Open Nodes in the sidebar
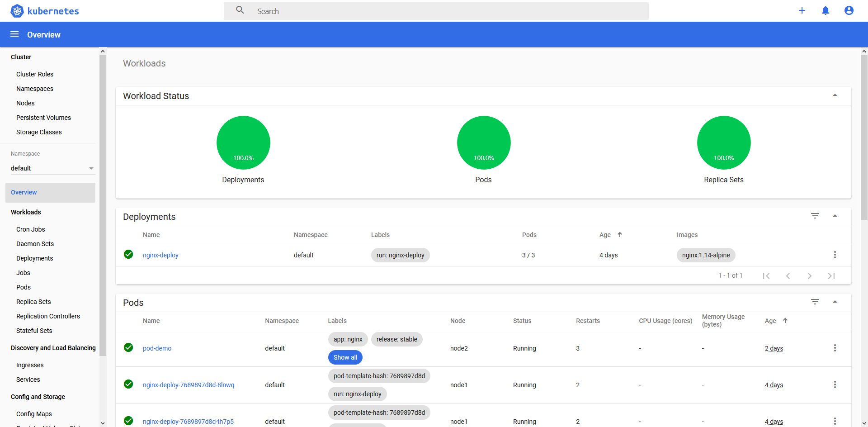868x427 pixels. point(25,103)
